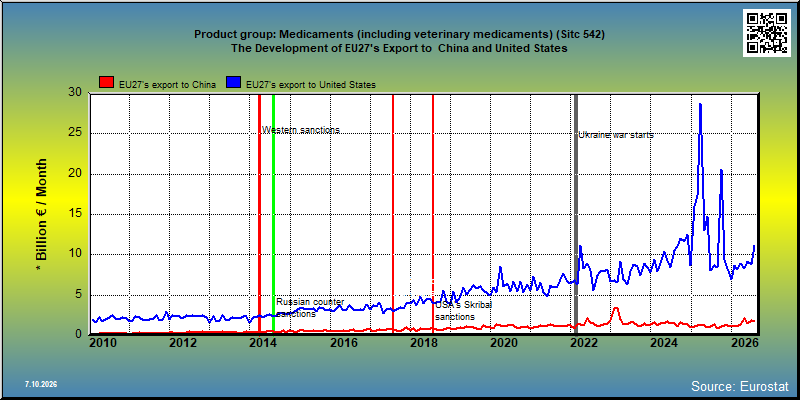Click the "Russian counter sanctions" annotation
The width and height of the screenshot is (800, 400).
[310, 308]
